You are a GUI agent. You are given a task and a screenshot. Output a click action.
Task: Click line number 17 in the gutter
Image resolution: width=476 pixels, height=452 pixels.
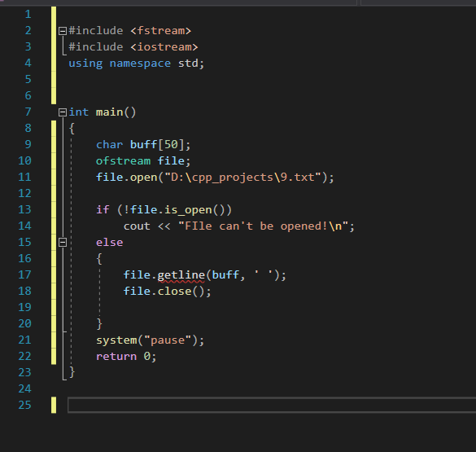pyautogui.click(x=24, y=275)
